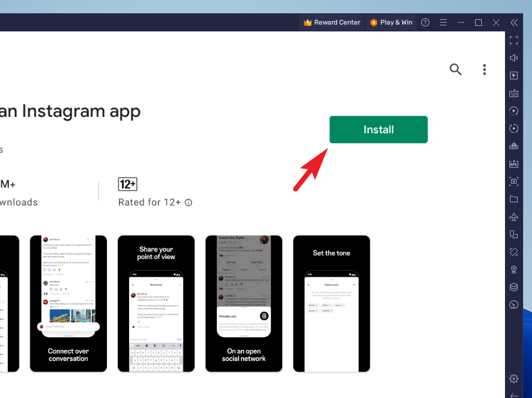Open the stacked layers multi-instance icon
532x398 pixels.
click(514, 287)
